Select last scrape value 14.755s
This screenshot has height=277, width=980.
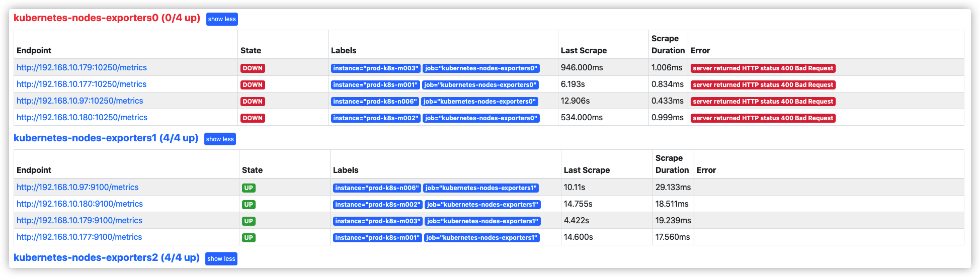pyautogui.click(x=578, y=204)
